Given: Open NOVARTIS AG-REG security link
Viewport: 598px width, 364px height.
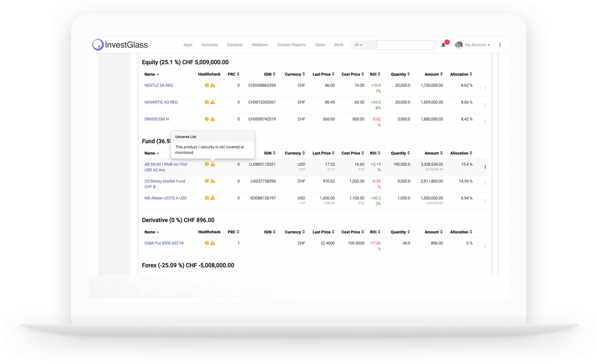Looking at the screenshot, I should coord(161,102).
